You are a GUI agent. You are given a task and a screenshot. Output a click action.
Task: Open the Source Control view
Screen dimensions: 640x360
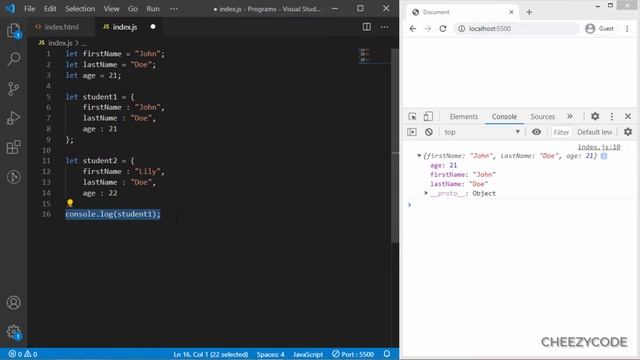pyautogui.click(x=13, y=89)
